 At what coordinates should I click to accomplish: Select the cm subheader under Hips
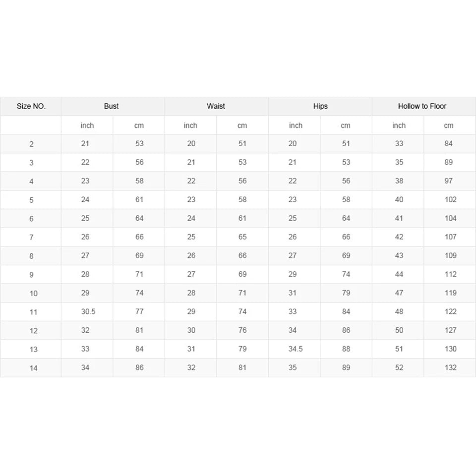pyautogui.click(x=346, y=125)
